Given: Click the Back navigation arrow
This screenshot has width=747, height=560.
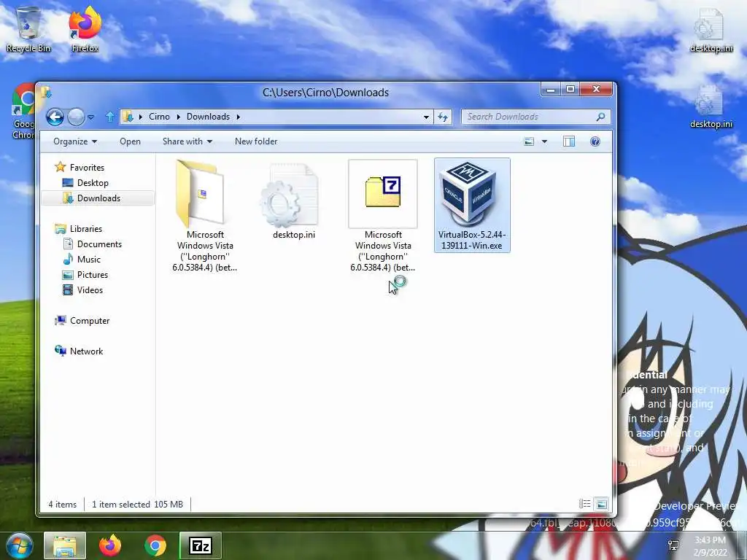Looking at the screenshot, I should tap(55, 117).
